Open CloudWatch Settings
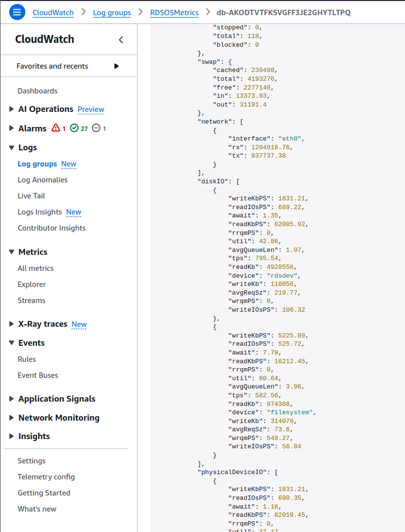 [31, 461]
